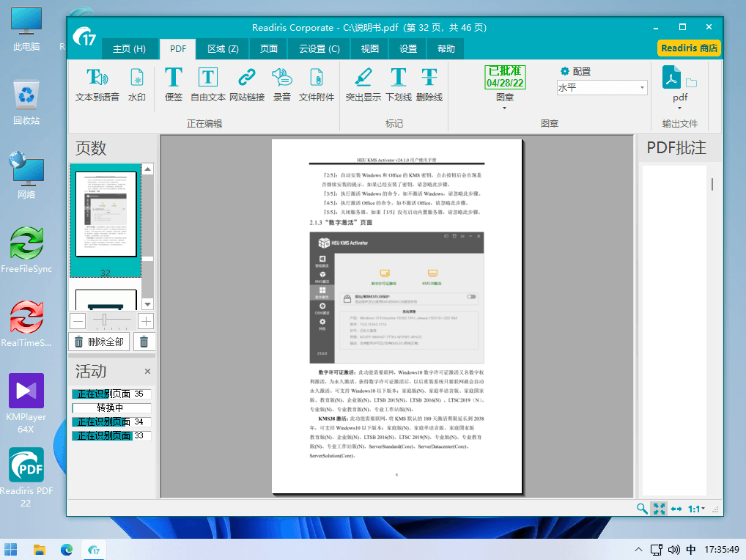Image resolution: width=746 pixels, height=560 pixels.
Task: Switch the 中 input method indicator
Action: pos(691,550)
